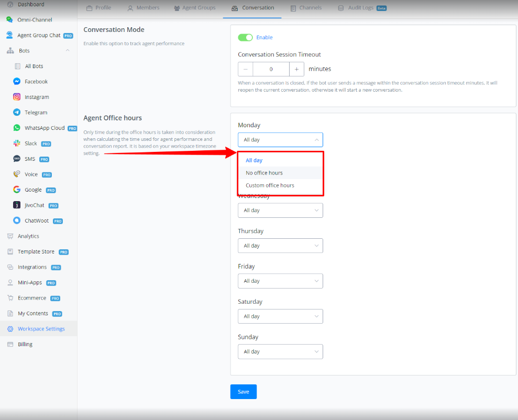Screen dimensions: 518x420
Task: Open the Slack channel
Action: point(30,143)
